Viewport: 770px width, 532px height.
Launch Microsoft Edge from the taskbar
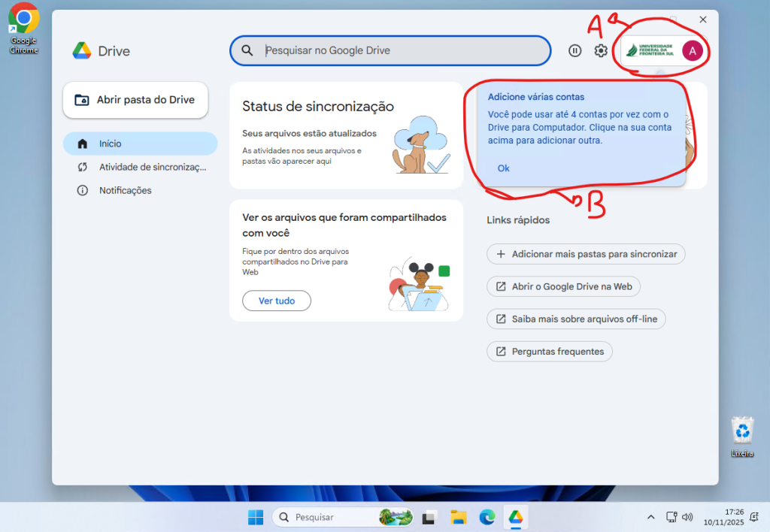click(487, 517)
